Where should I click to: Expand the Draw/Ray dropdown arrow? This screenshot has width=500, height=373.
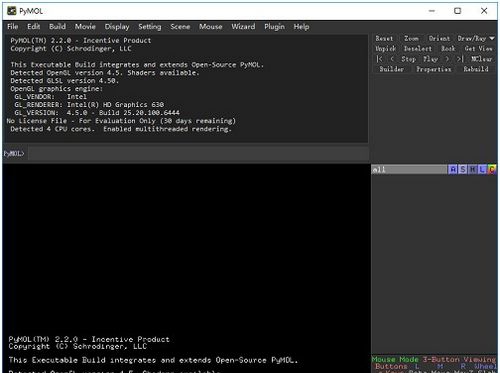[x=492, y=39]
